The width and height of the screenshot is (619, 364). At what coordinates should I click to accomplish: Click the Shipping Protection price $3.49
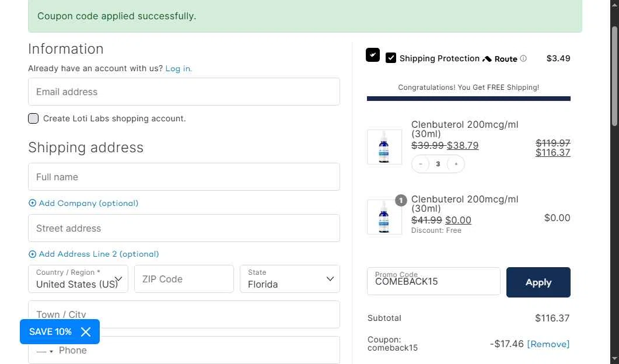558,58
